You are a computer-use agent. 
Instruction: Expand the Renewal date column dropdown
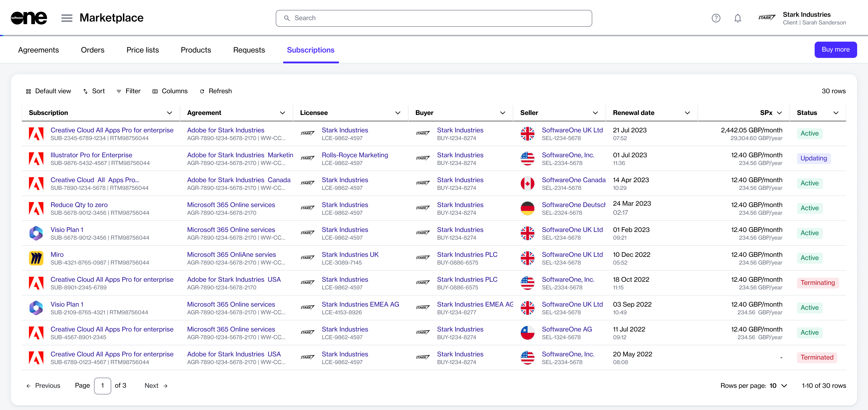pyautogui.click(x=687, y=113)
